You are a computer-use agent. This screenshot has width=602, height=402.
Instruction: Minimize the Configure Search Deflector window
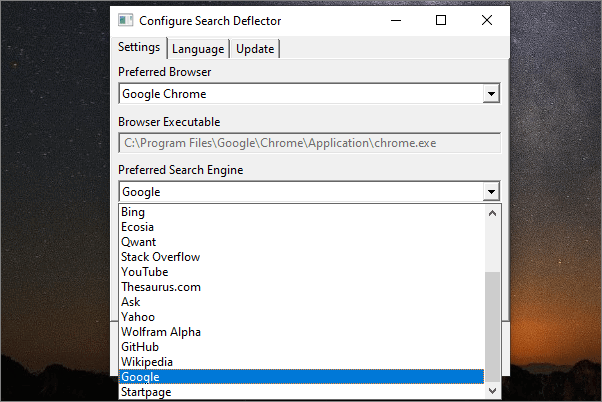point(396,20)
